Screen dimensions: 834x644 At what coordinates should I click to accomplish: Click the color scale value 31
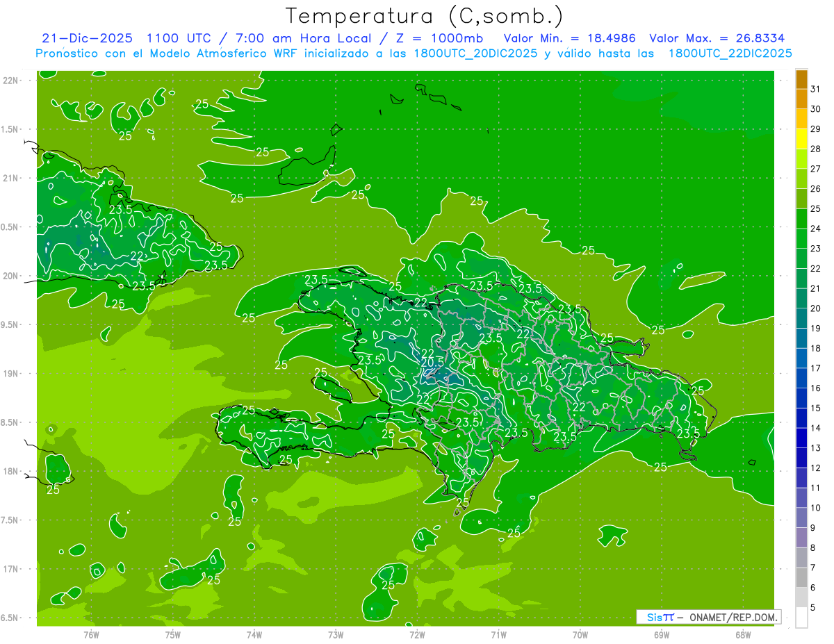[815, 88]
